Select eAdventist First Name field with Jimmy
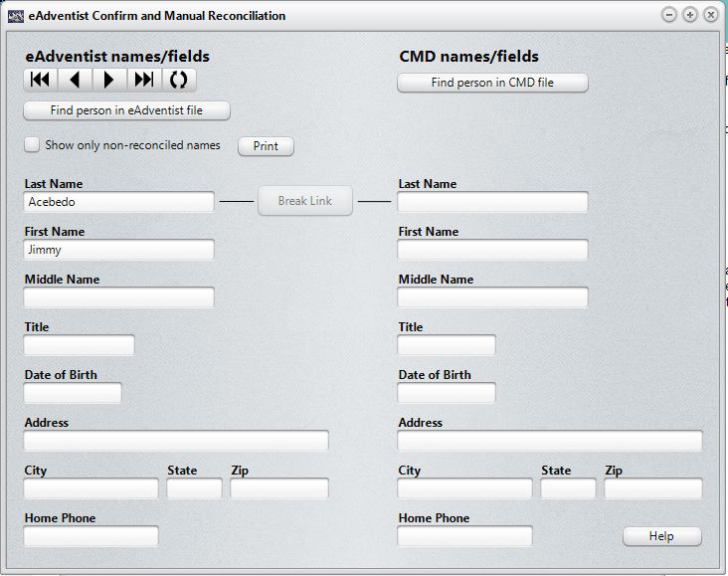 tap(119, 250)
